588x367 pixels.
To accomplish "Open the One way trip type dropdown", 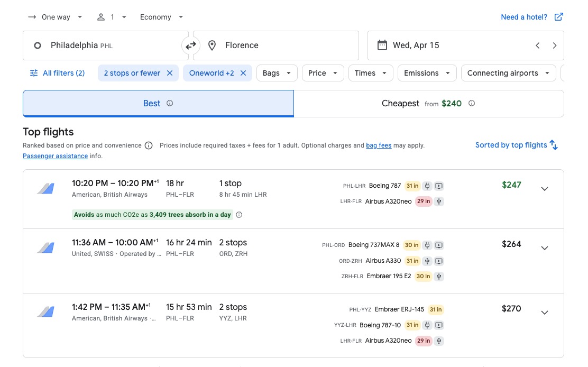I will 56,17.
